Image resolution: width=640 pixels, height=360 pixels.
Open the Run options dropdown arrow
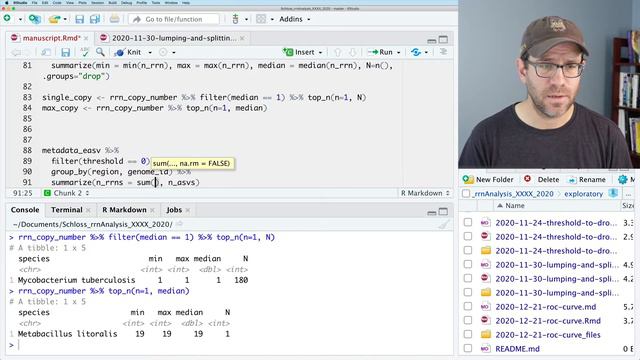[x=398, y=52]
